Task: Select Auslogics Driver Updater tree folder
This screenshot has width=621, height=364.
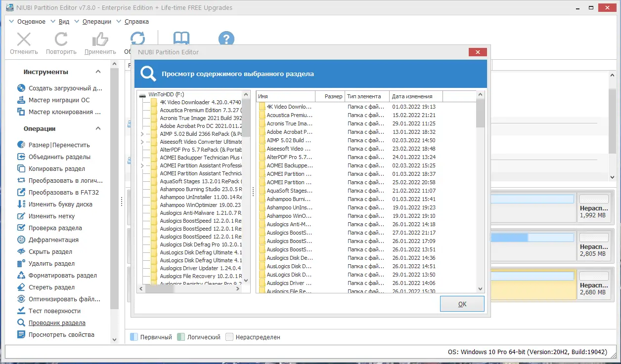Action: coord(201,268)
